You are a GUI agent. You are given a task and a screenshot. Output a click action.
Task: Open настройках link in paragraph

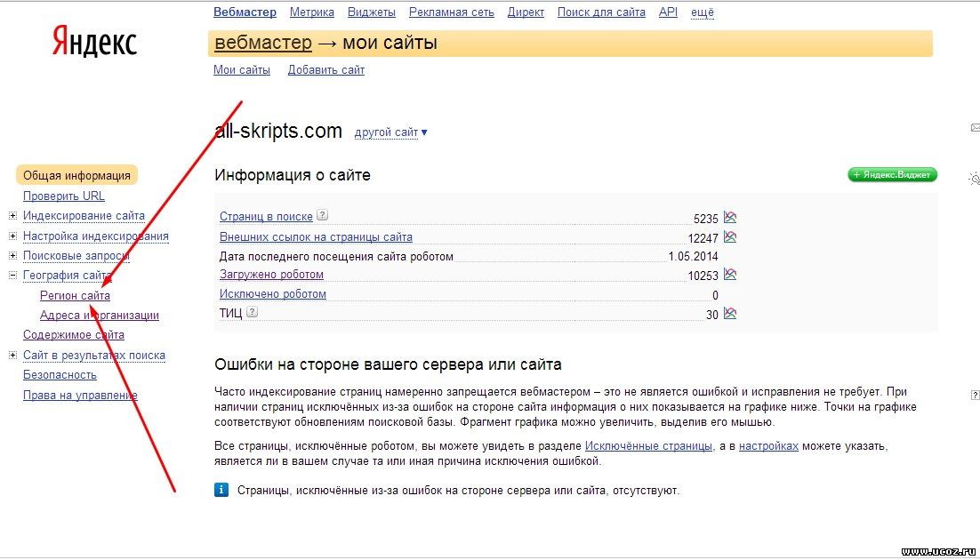tap(768, 446)
